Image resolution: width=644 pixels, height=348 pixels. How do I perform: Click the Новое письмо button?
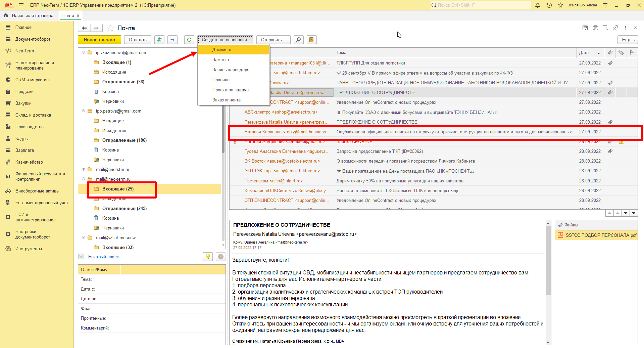99,40
